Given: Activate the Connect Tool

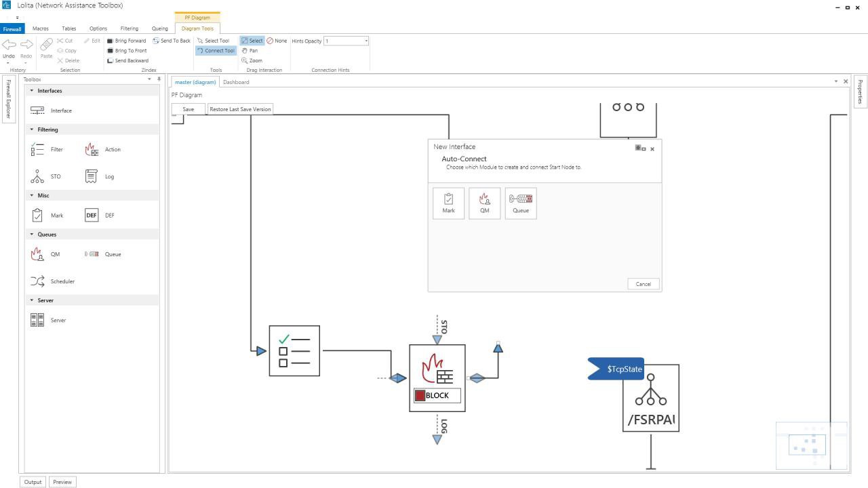Looking at the screenshot, I should coord(216,51).
